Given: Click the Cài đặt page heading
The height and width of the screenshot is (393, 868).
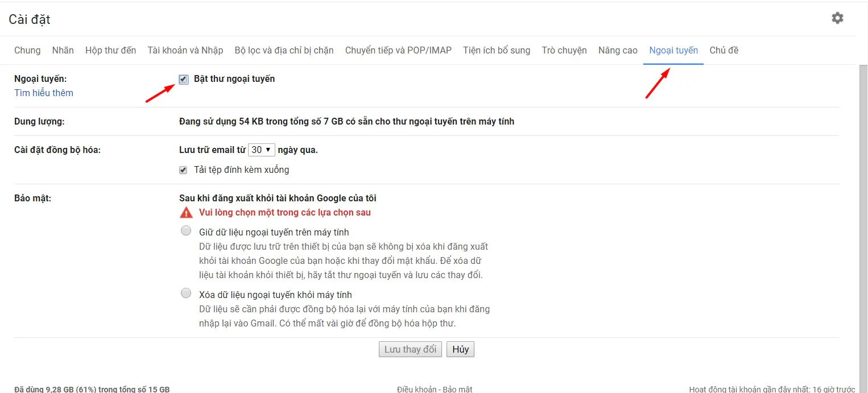Looking at the screenshot, I should click(x=30, y=19).
